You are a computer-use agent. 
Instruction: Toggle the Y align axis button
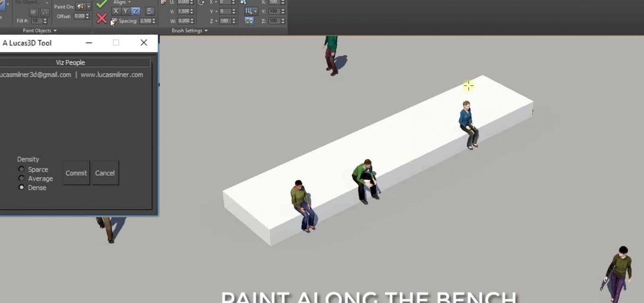click(x=125, y=11)
